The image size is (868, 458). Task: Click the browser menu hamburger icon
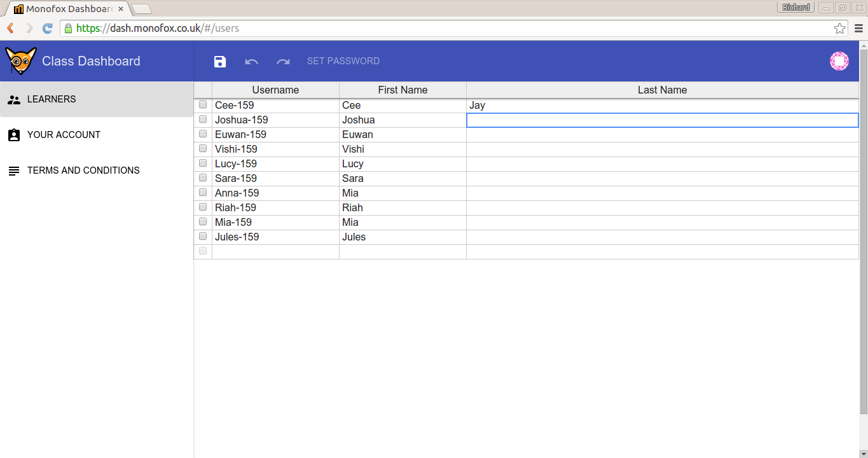pos(859,28)
